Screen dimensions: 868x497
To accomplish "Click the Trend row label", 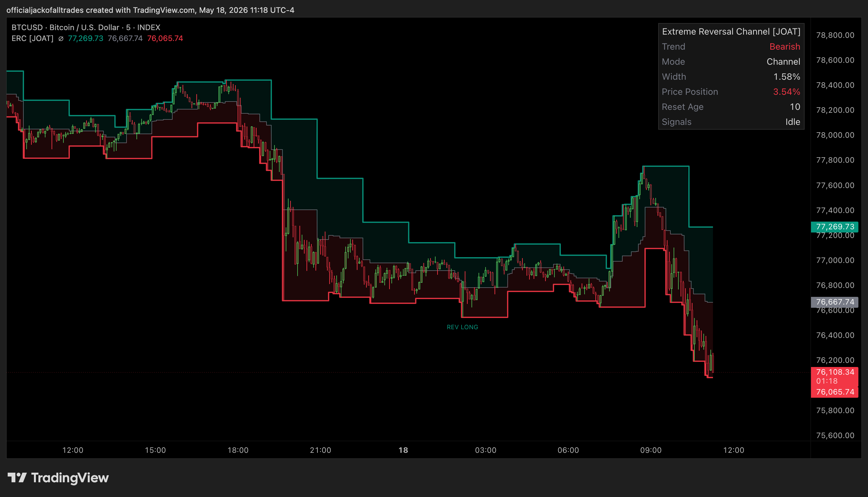I will [674, 46].
